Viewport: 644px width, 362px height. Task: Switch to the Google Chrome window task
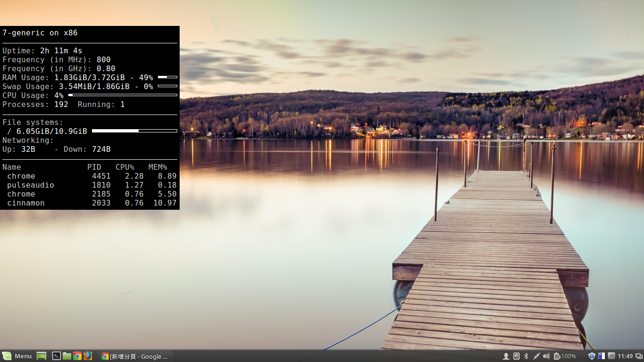click(x=135, y=356)
